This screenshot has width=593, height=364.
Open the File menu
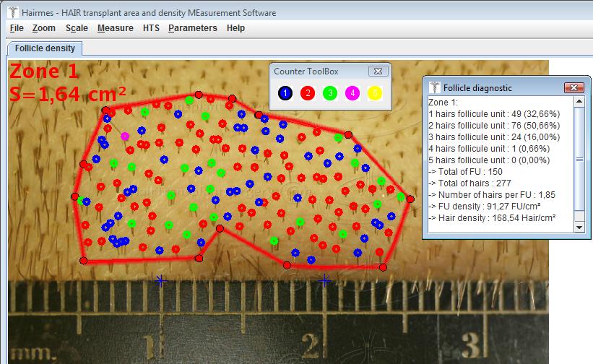pyautogui.click(x=17, y=28)
